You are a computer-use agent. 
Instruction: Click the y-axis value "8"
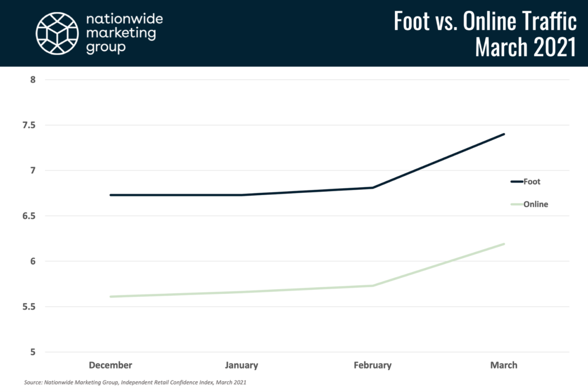click(33, 79)
